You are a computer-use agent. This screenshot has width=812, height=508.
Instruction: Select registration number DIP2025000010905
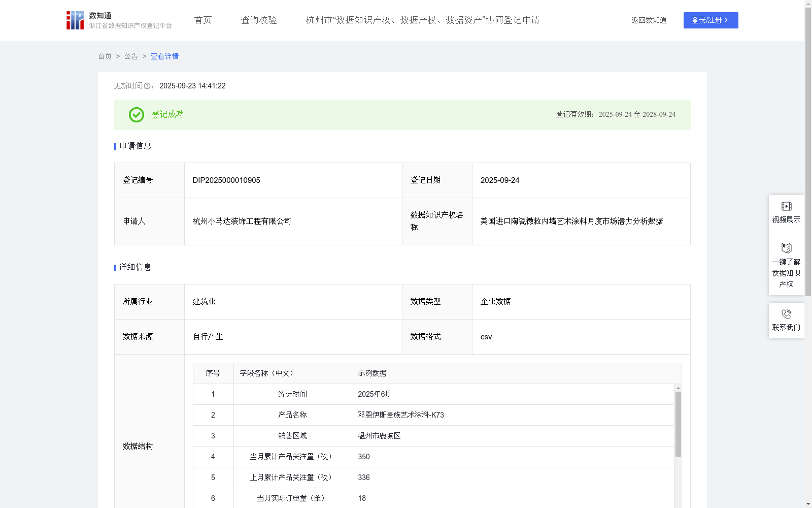coord(226,180)
